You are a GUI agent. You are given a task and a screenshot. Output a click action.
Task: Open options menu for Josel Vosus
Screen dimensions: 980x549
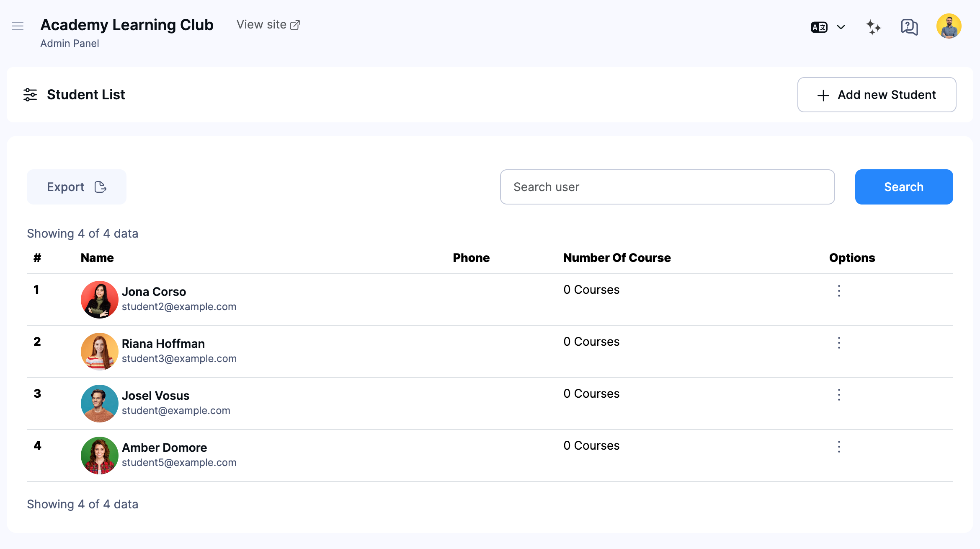coord(839,394)
